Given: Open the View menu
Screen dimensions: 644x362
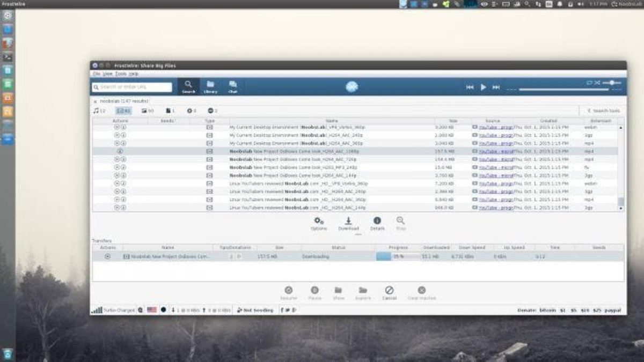Looking at the screenshot, I should [107, 73].
